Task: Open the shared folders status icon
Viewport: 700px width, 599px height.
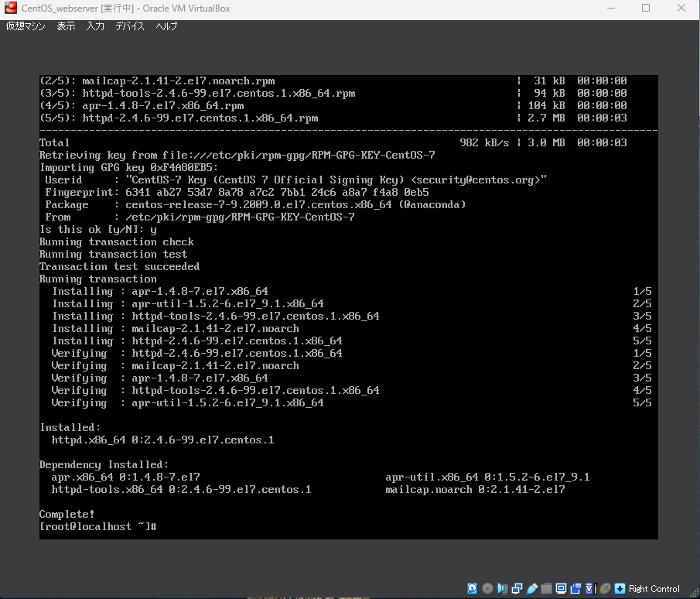Action: pyautogui.click(x=545, y=588)
